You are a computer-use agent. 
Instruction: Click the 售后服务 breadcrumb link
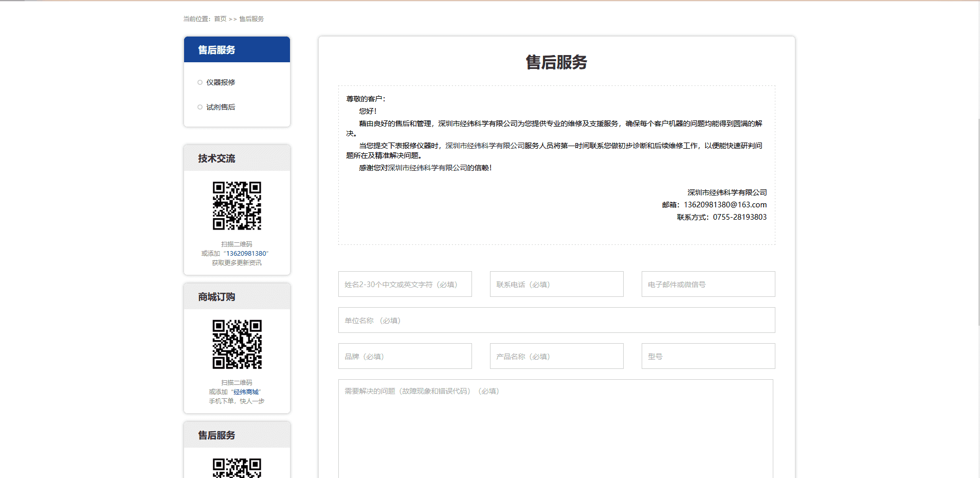[x=251, y=19]
